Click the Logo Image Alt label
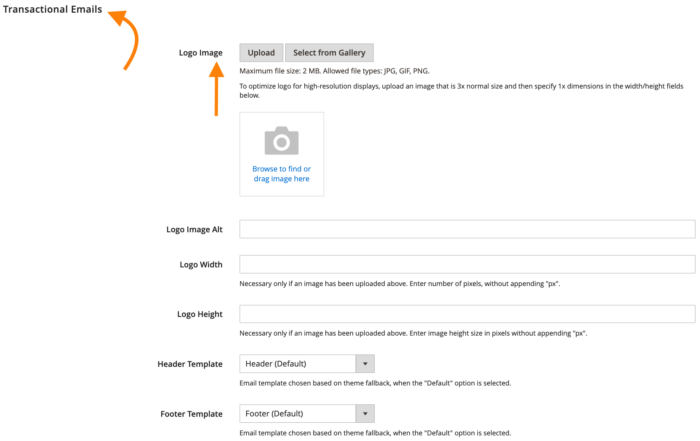Screen dimensions: 700x441 (194, 229)
